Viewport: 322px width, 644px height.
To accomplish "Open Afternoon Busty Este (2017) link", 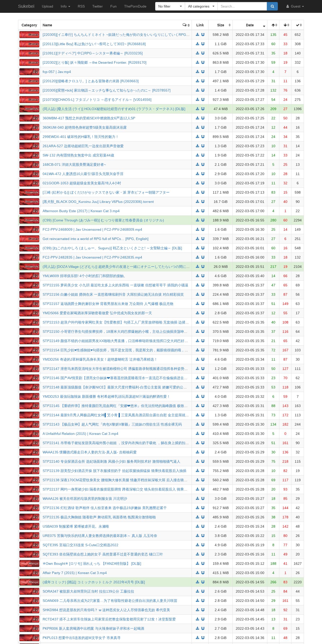I will (x=81, y=211).
